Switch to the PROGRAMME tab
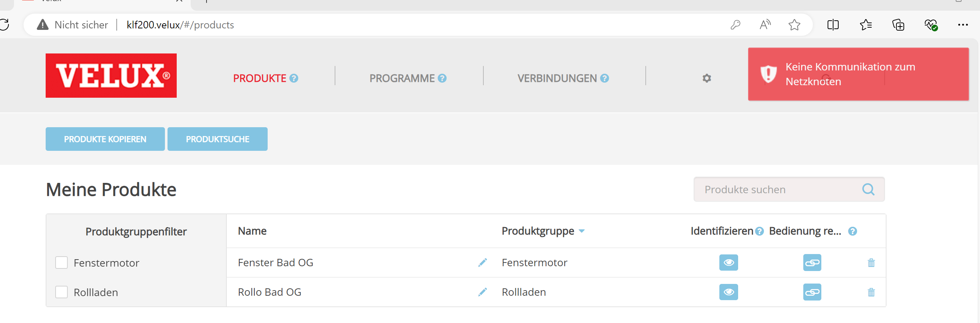The width and height of the screenshot is (980, 323). point(402,78)
